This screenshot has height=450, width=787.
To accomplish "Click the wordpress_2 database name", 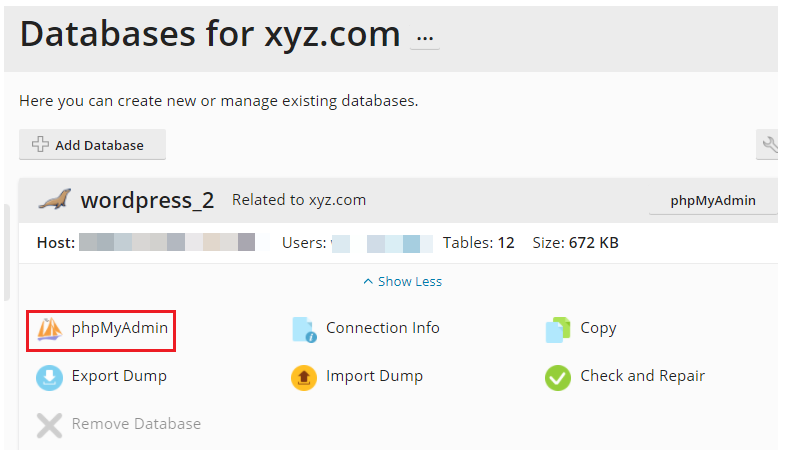I will pos(147,200).
